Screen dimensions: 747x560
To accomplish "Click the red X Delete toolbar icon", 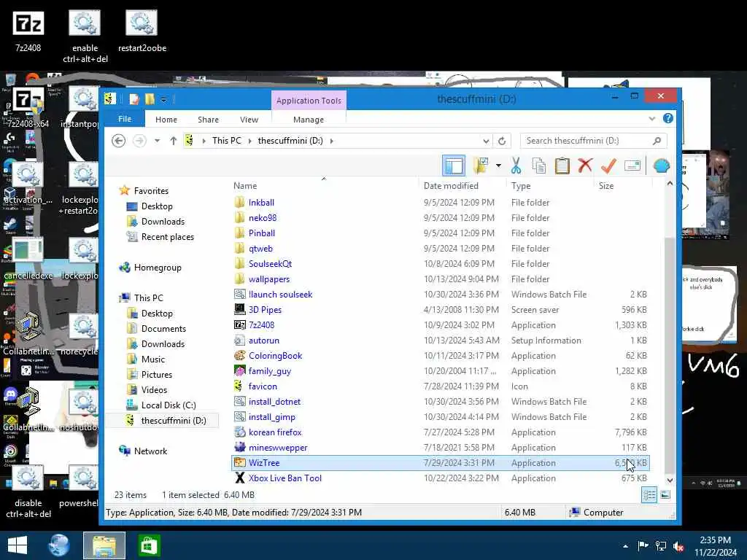I will 585,166.
